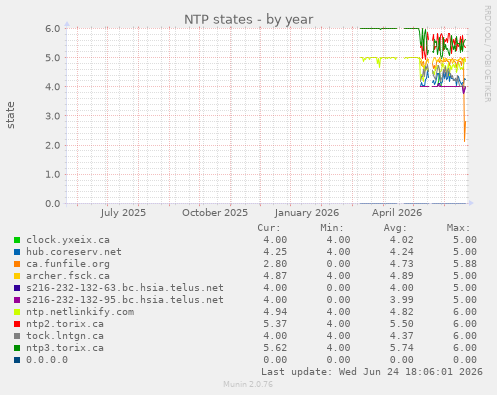The height and width of the screenshot is (395, 497).
Task: Select the ntp3.torix.ca legend label
Action: 65,348
